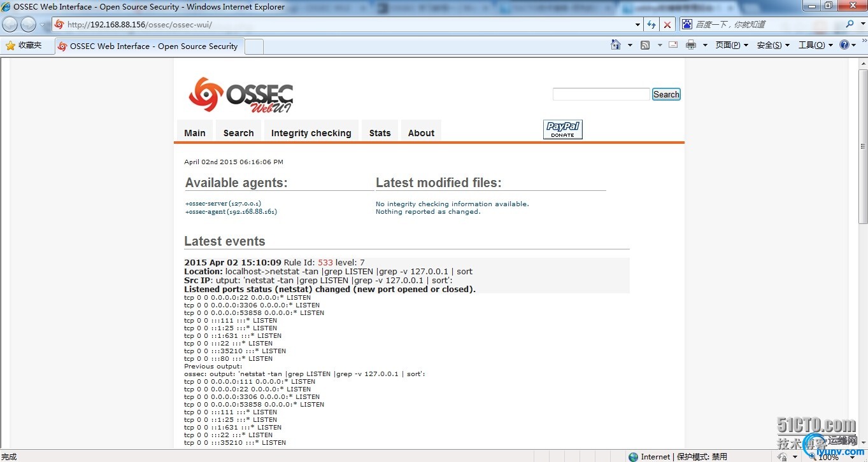Click 'No integrity checking information available.' text

tap(452, 204)
